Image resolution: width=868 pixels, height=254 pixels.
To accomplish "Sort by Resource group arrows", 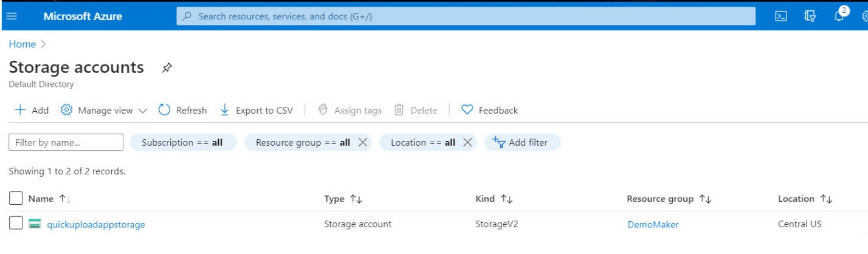I will [705, 199].
